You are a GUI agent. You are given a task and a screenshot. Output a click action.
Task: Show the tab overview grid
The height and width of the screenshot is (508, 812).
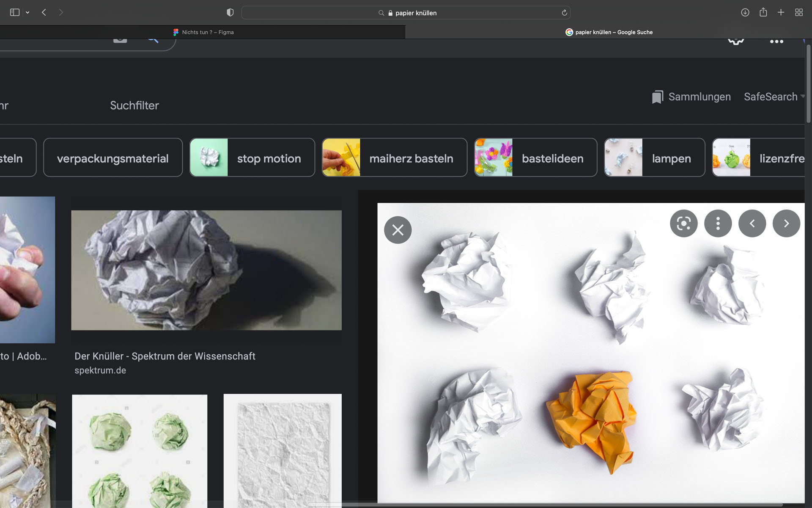[799, 13]
